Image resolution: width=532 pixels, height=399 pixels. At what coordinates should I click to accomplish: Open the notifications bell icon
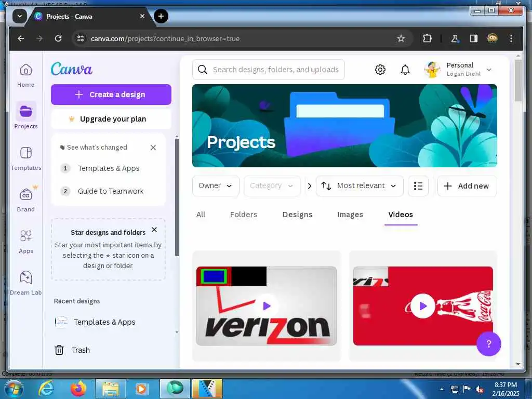coord(405,70)
